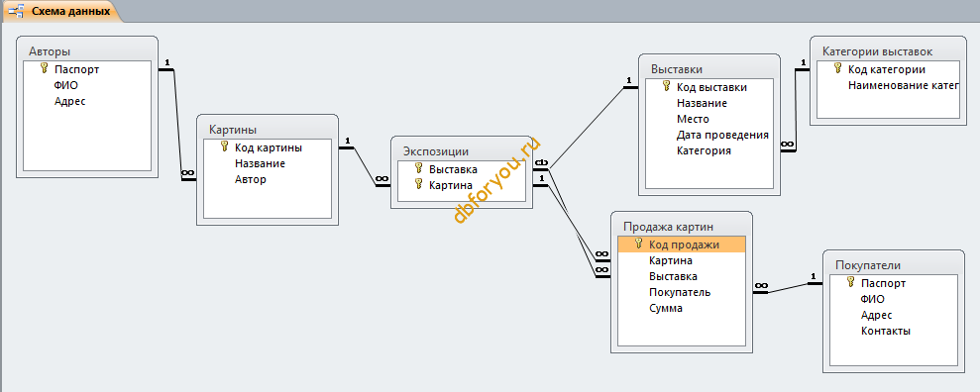The image size is (980, 392).
Task: Click the key icon beside Выставка in Экспозиции
Action: [419, 168]
